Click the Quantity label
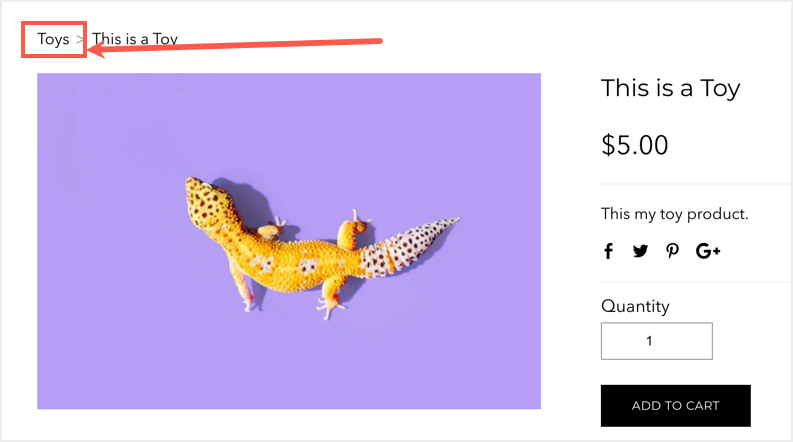 click(x=635, y=306)
